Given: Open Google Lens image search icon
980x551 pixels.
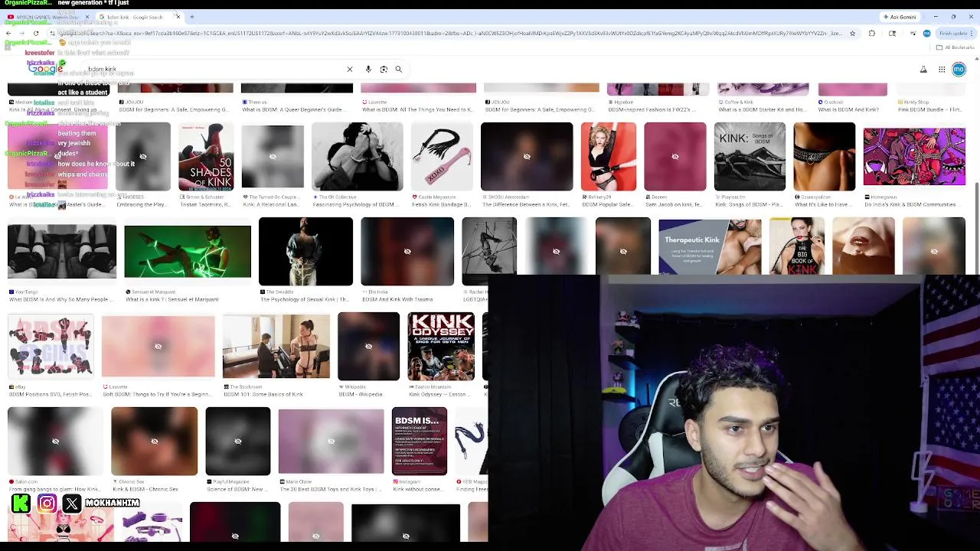Looking at the screenshot, I should [x=384, y=70].
